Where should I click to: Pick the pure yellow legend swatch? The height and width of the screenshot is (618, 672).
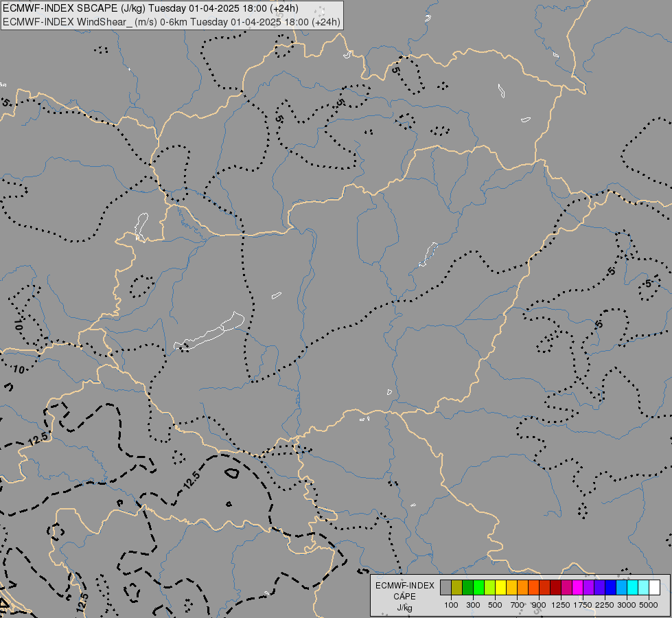click(500, 588)
